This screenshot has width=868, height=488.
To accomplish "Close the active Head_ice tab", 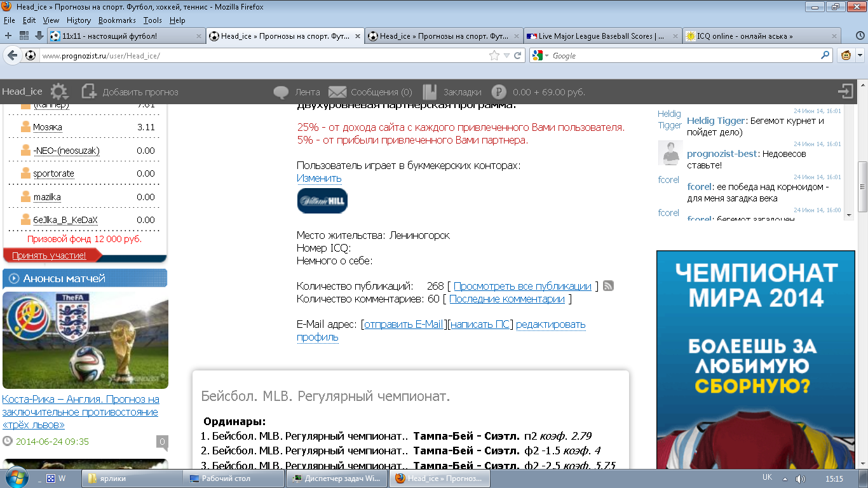I will [x=358, y=36].
